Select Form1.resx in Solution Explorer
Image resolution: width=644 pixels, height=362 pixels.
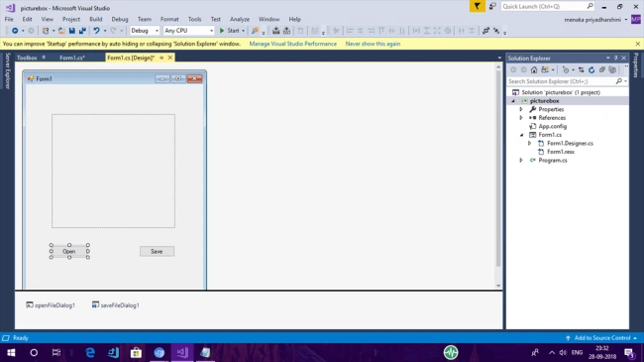tap(561, 152)
